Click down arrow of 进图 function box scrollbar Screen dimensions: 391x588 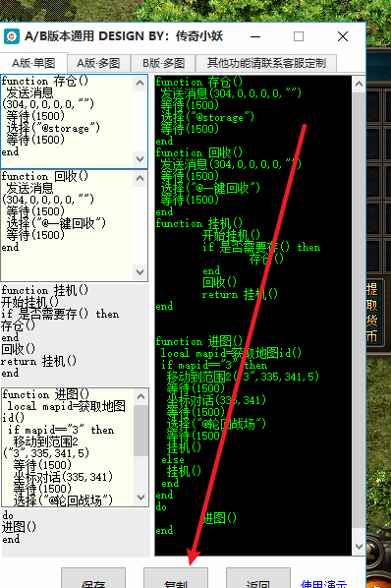pos(140,498)
